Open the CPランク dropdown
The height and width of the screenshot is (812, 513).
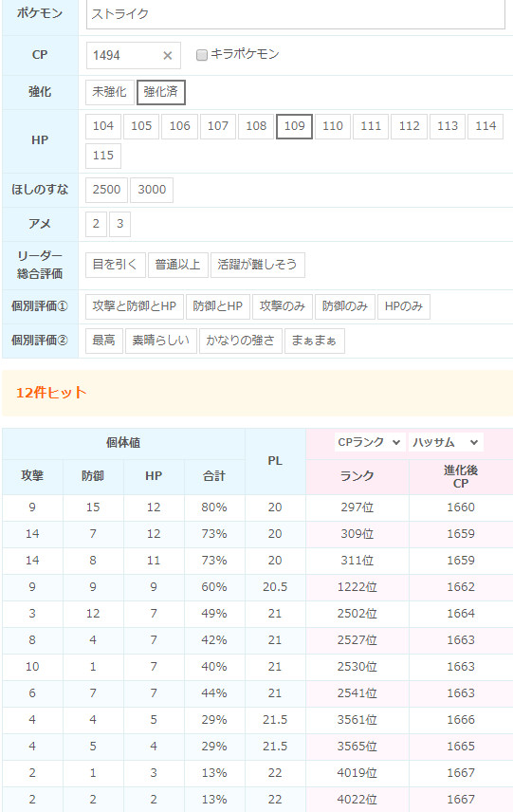pyautogui.click(x=370, y=443)
